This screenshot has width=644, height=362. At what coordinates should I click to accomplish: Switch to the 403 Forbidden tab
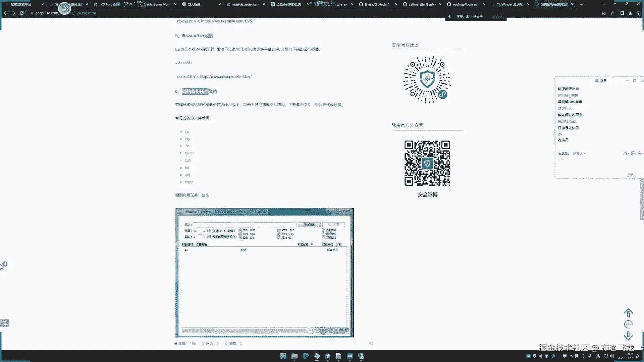pyautogui.click(x=107, y=4)
